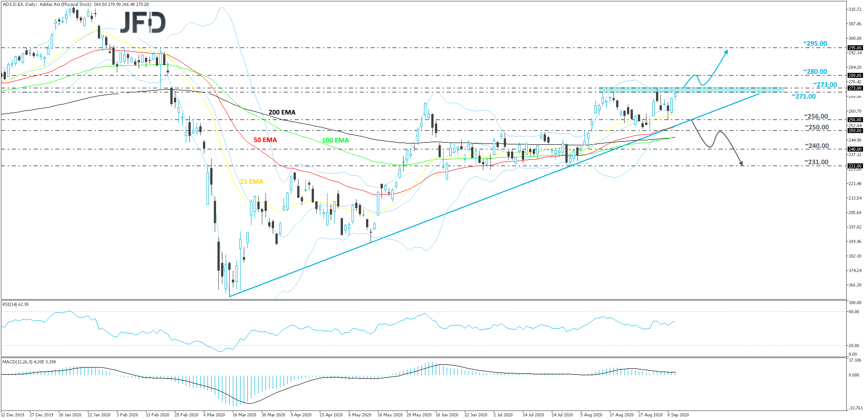Select the 256.00 price tag on axis

(x=855, y=120)
